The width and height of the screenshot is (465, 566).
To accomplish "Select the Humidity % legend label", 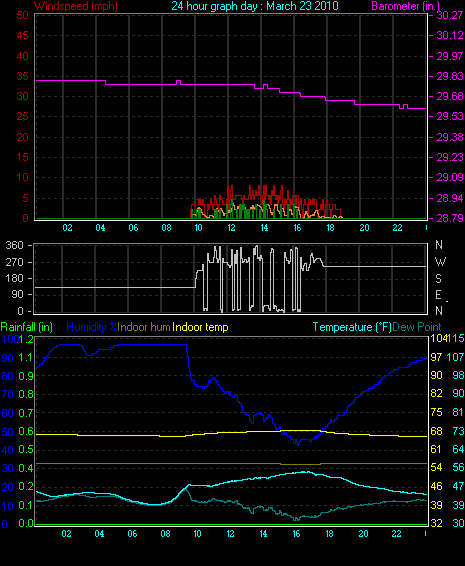I will (92, 327).
